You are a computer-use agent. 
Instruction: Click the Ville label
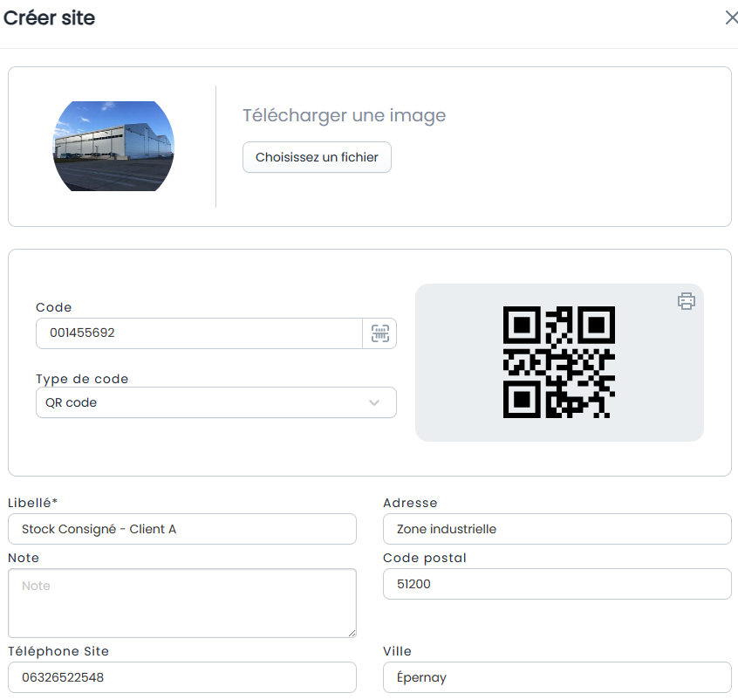(397, 651)
